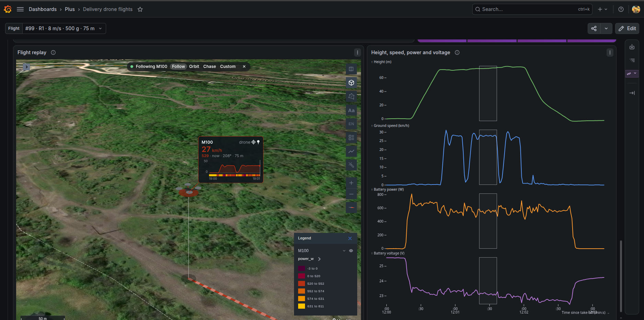Click the 520 to 552 red swatch
The image size is (644, 320).
tap(302, 284)
